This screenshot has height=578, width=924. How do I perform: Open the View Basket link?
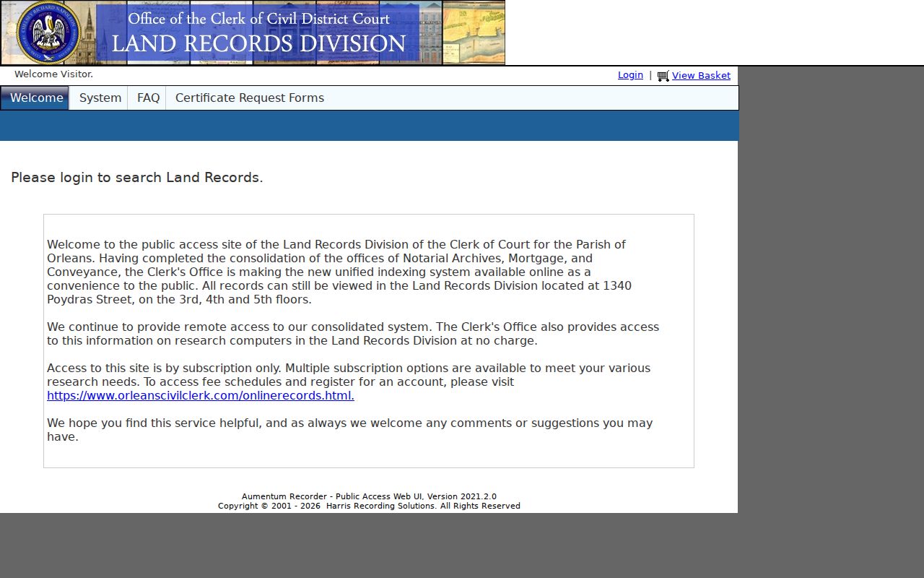(x=701, y=75)
